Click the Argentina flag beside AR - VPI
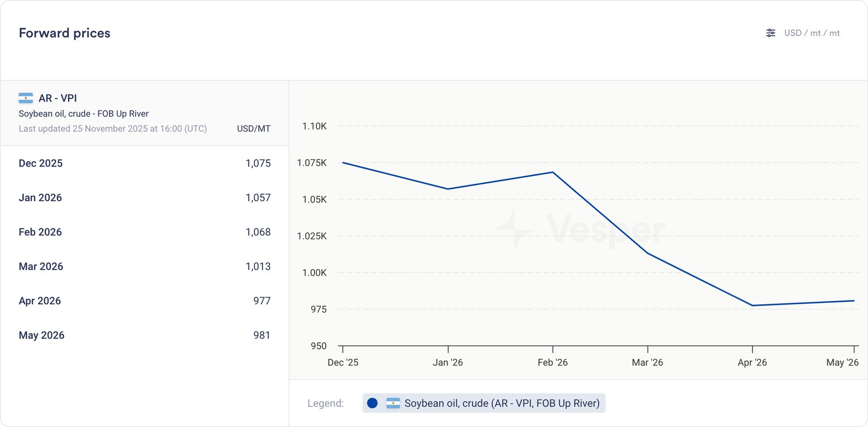 pos(25,98)
